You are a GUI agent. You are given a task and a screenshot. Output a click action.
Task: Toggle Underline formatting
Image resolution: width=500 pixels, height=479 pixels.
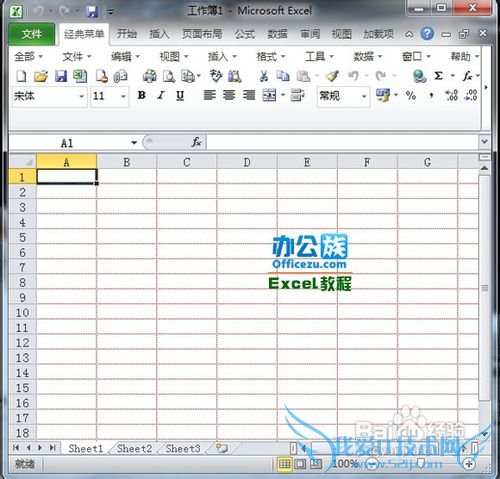click(x=180, y=96)
